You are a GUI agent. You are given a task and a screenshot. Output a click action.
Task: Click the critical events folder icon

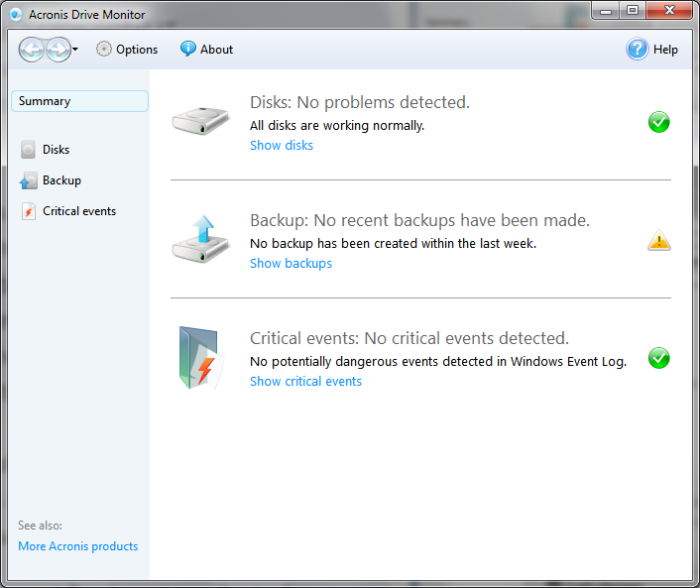pyautogui.click(x=198, y=358)
